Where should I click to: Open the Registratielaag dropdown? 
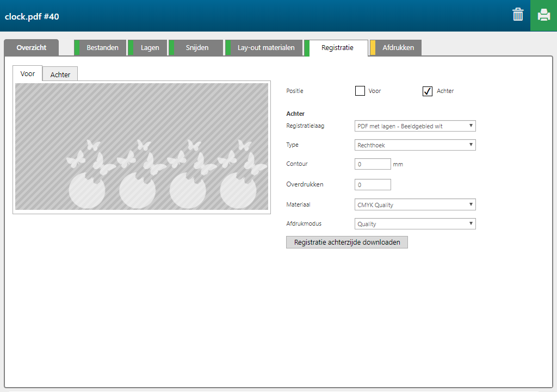click(414, 126)
